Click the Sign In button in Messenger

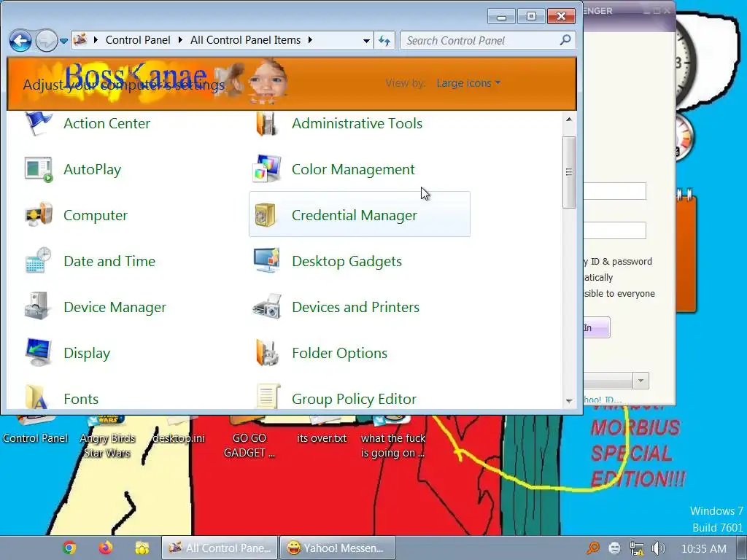point(597,327)
